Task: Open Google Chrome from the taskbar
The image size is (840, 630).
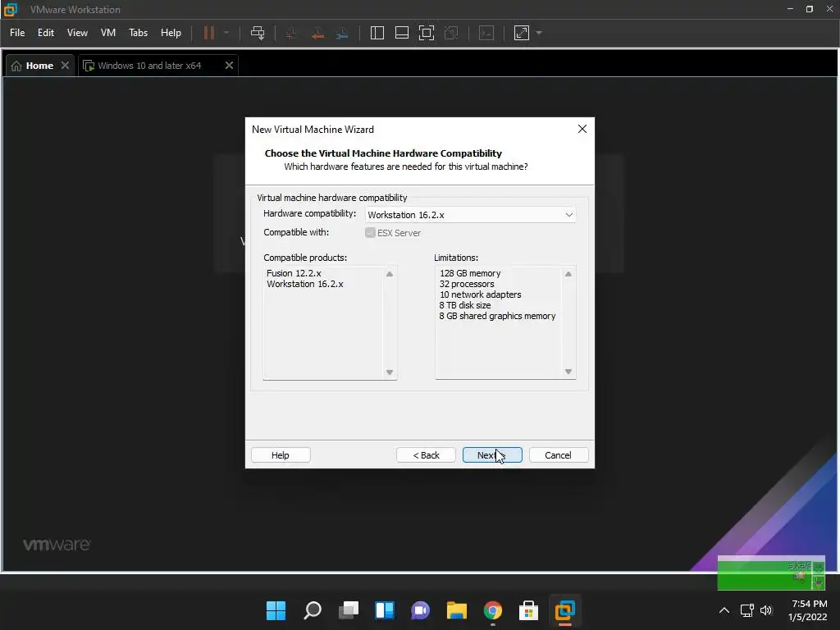Action: pos(493,610)
